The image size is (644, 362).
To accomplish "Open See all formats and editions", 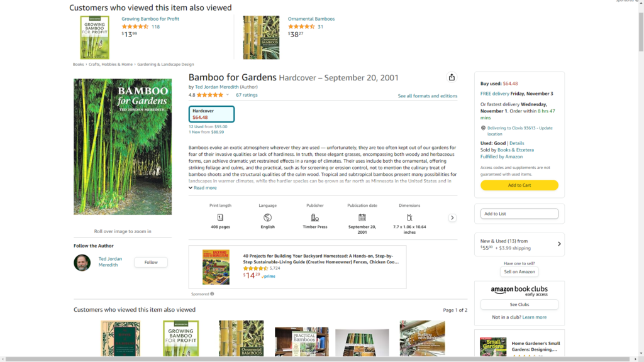I will tap(427, 96).
